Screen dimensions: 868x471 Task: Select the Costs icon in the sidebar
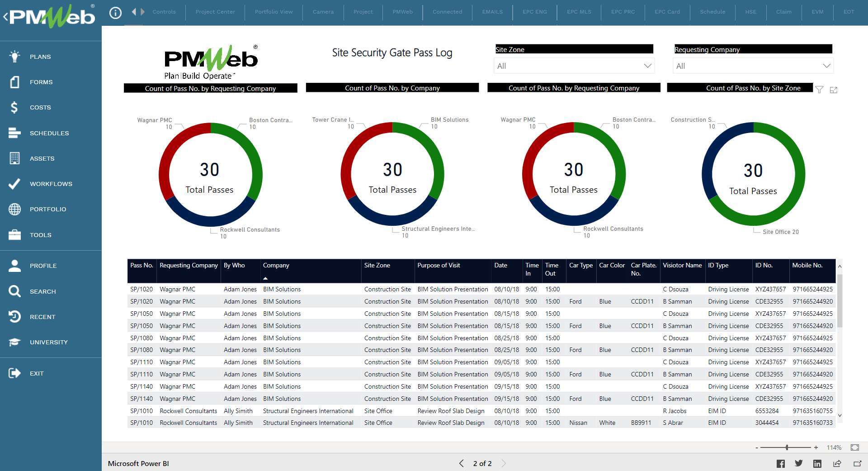[14, 107]
